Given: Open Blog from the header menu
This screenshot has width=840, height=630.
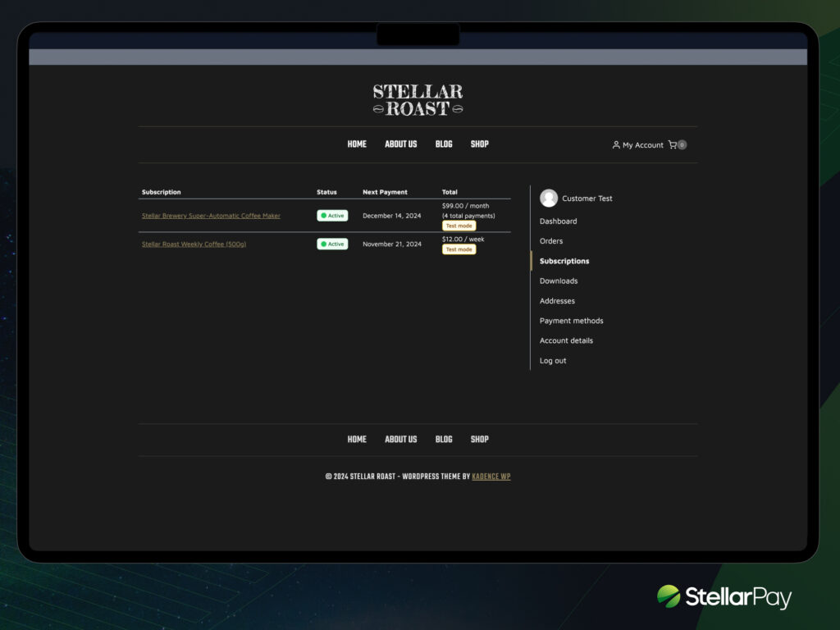Looking at the screenshot, I should pos(444,144).
